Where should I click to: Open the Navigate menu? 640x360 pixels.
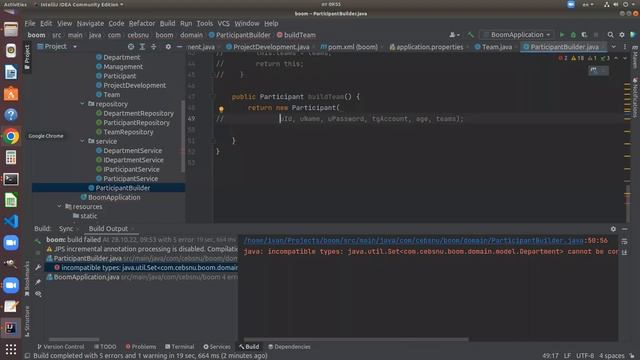(90, 23)
